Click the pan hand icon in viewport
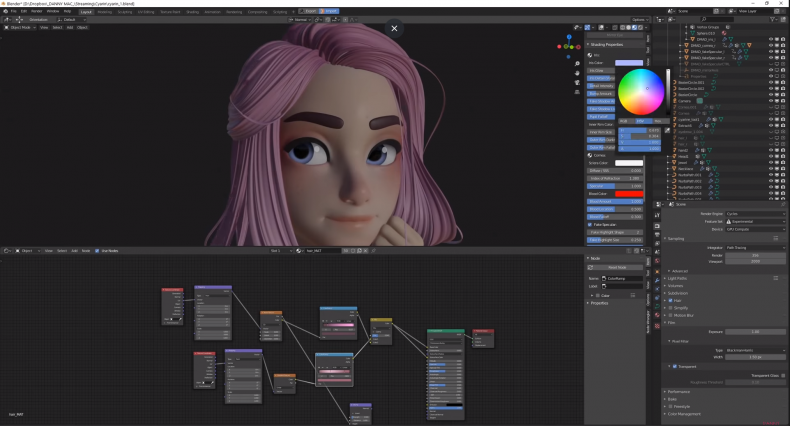790x426 pixels. pos(577,73)
